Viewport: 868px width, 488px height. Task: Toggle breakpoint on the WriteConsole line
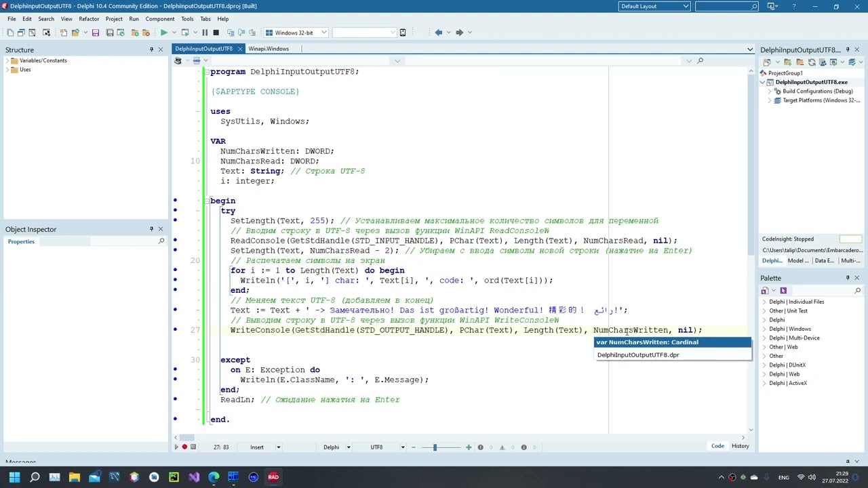175,330
